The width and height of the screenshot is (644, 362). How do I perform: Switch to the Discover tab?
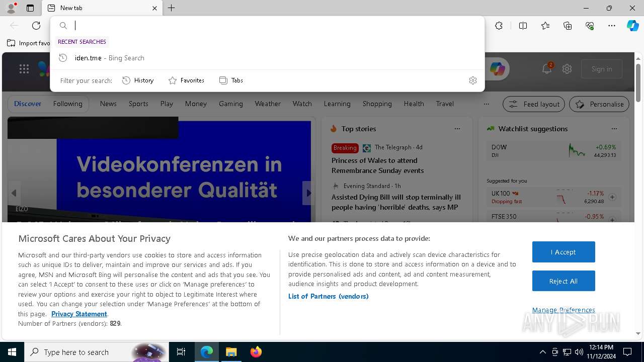click(28, 104)
